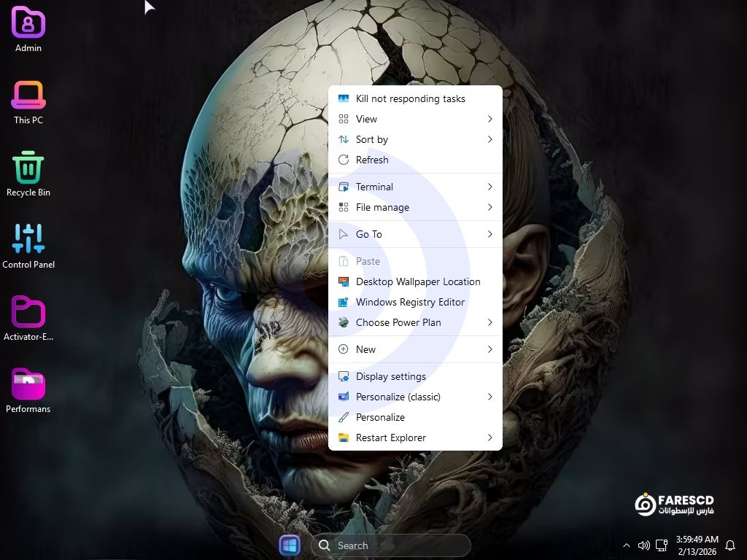Open the Recycle Bin icon
747x560 pixels.
tap(28, 167)
